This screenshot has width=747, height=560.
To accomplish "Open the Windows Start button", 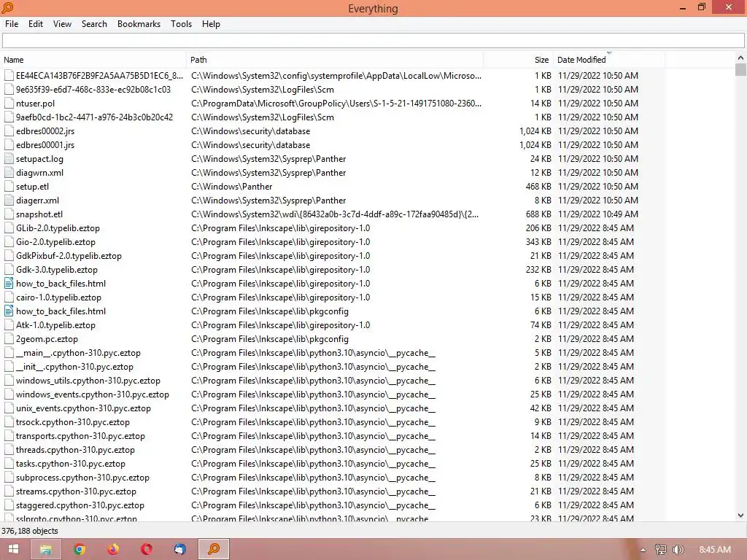I will pos(13,549).
